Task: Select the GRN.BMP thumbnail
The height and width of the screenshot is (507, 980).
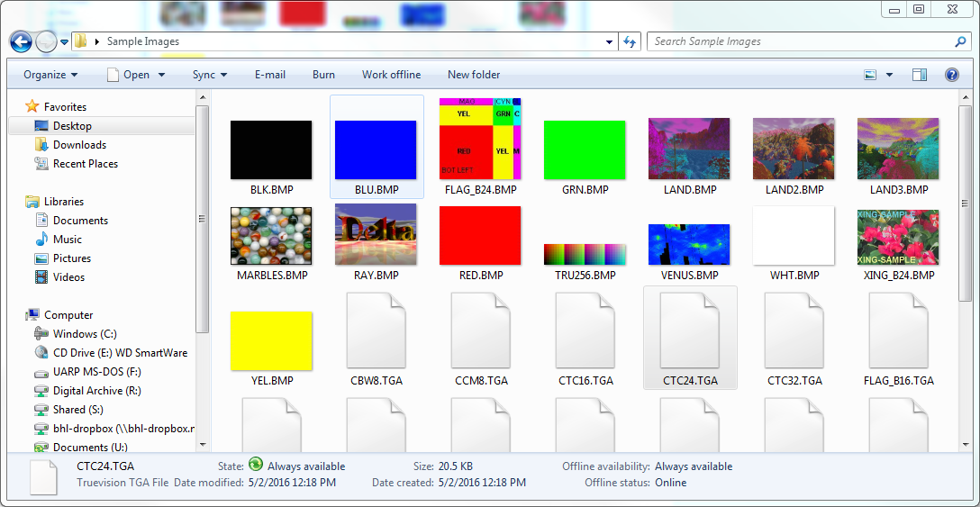Action: click(x=585, y=150)
